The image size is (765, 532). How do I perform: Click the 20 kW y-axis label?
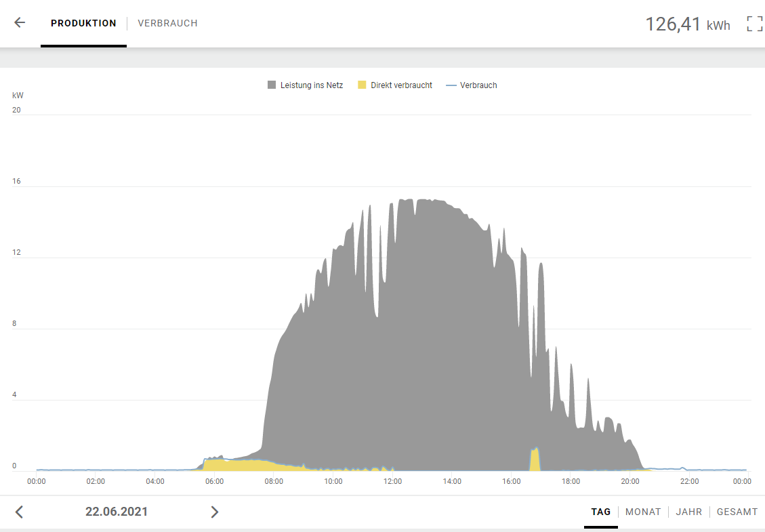pyautogui.click(x=16, y=110)
